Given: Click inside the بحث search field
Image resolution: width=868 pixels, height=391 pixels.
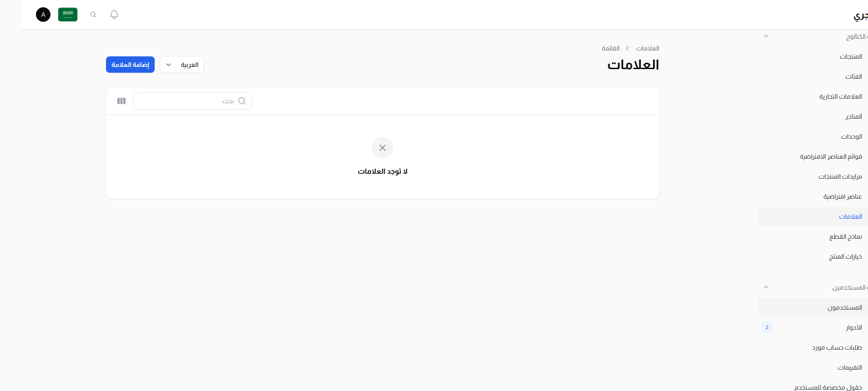Looking at the screenshot, I should 191,100.
